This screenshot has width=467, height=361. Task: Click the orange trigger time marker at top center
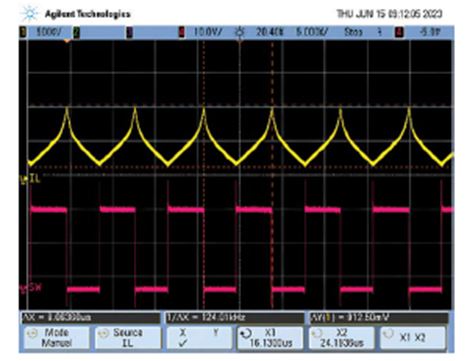(240, 41)
